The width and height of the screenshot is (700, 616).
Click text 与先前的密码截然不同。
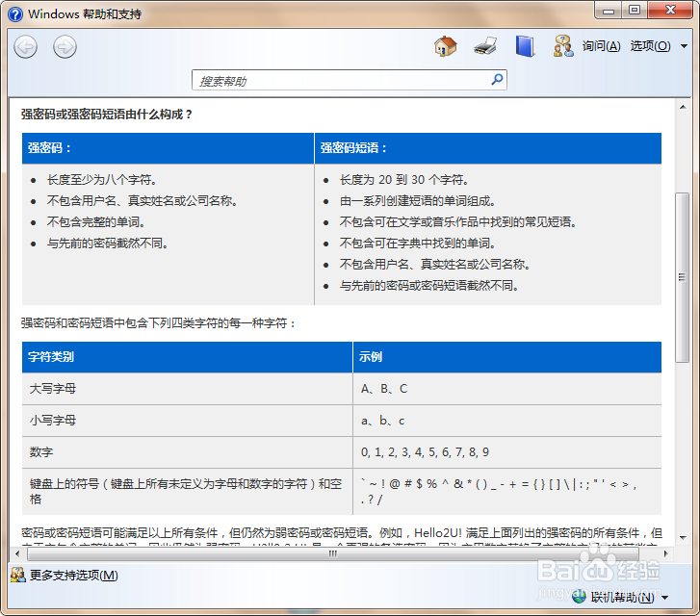coord(108,244)
